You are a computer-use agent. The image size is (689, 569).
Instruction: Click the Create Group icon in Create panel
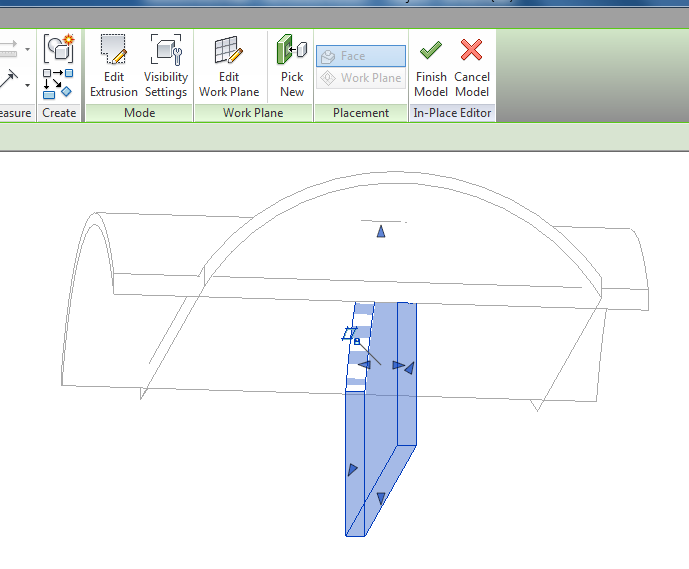(59, 48)
